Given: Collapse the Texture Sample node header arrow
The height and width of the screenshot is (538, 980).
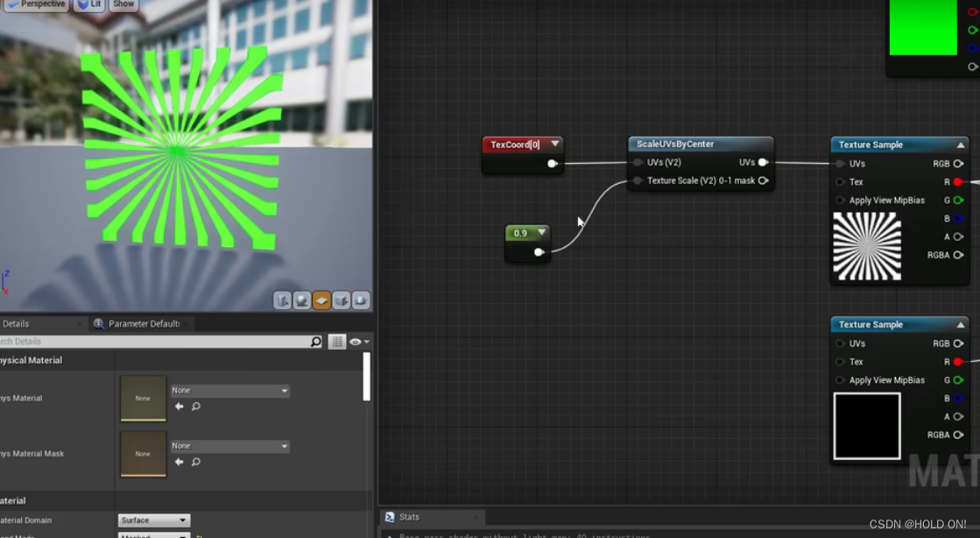Looking at the screenshot, I should pyautogui.click(x=962, y=145).
